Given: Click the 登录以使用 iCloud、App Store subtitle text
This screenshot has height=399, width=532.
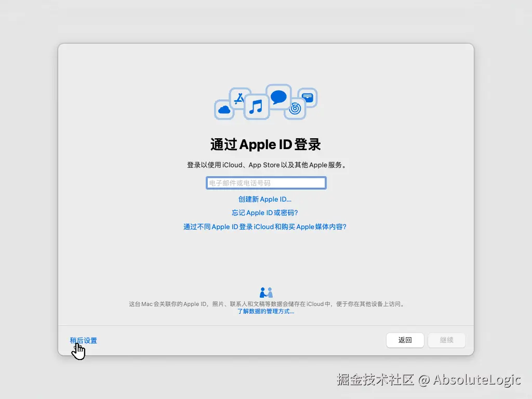Looking at the screenshot, I should click(x=267, y=165).
